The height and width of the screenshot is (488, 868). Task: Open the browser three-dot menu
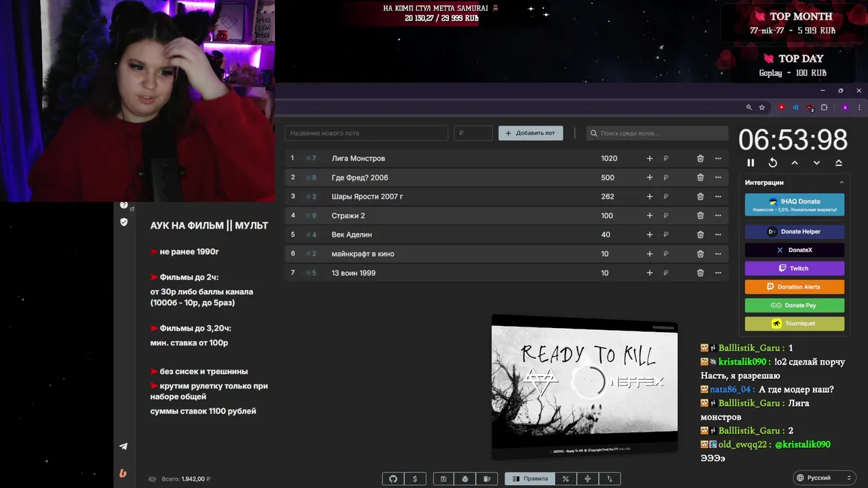click(860, 107)
